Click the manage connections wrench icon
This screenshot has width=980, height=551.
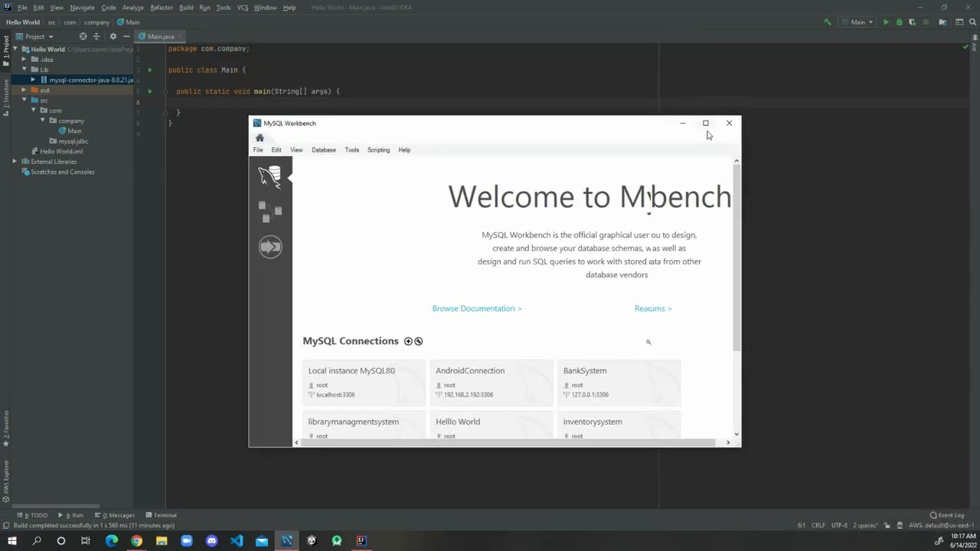click(418, 341)
